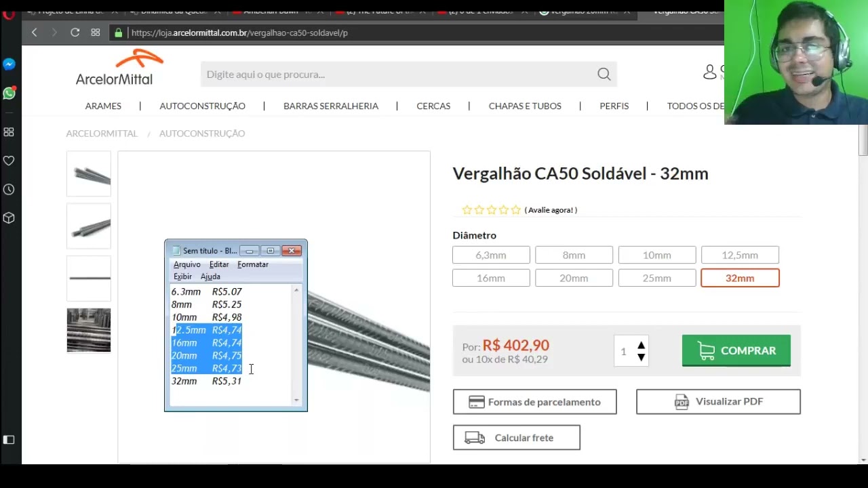The image size is (868, 488).
Task: Open the Exibir menu in Notepad
Action: tap(182, 277)
